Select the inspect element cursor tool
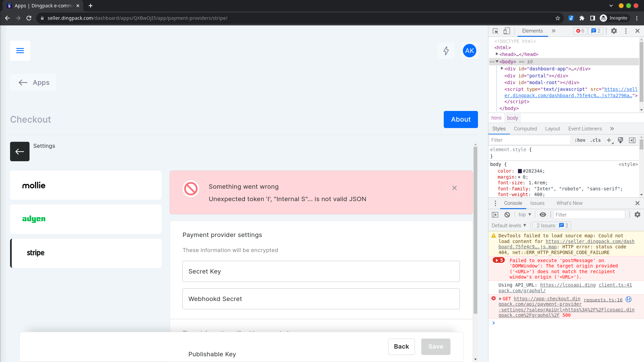The height and width of the screenshot is (362, 644). click(x=495, y=31)
